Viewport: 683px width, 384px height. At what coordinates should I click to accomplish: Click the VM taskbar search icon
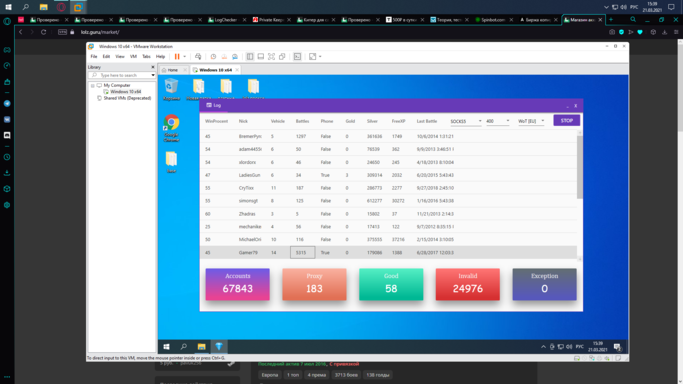coord(183,347)
